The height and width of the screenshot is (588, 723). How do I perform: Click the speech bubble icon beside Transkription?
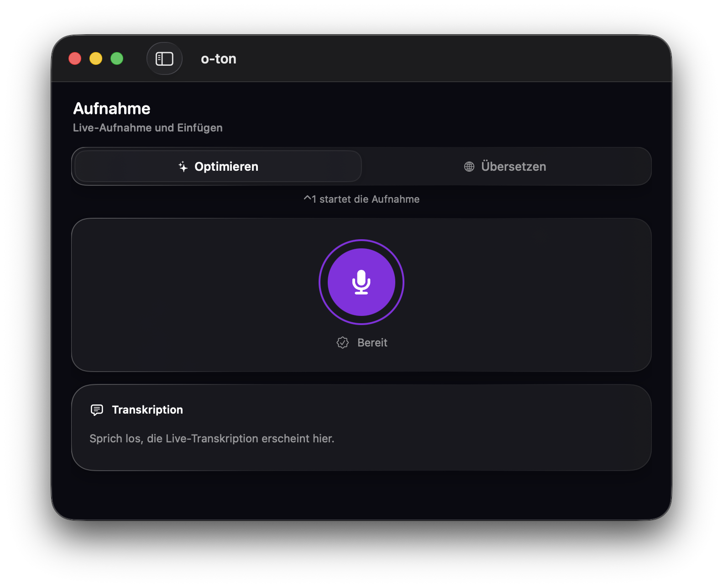97,409
